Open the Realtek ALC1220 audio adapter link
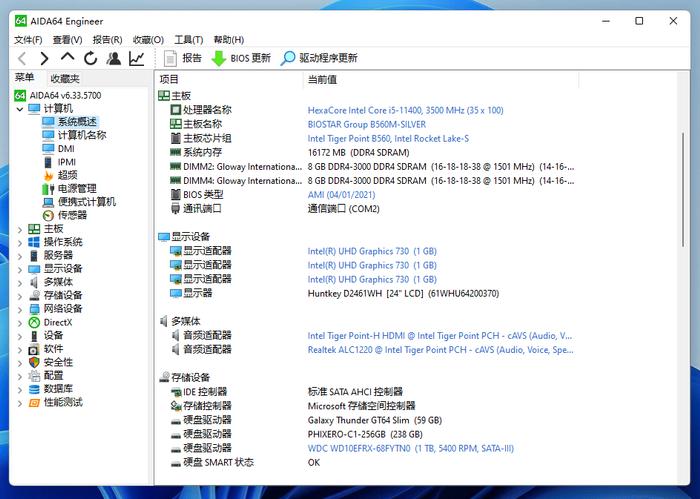This screenshot has width=700, height=499. (440, 350)
